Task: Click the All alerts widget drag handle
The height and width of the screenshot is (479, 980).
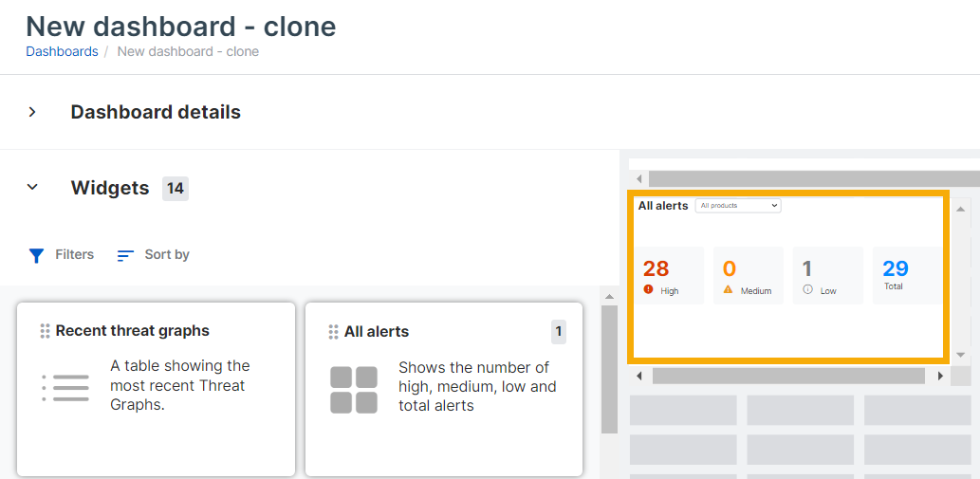Action: [333, 332]
